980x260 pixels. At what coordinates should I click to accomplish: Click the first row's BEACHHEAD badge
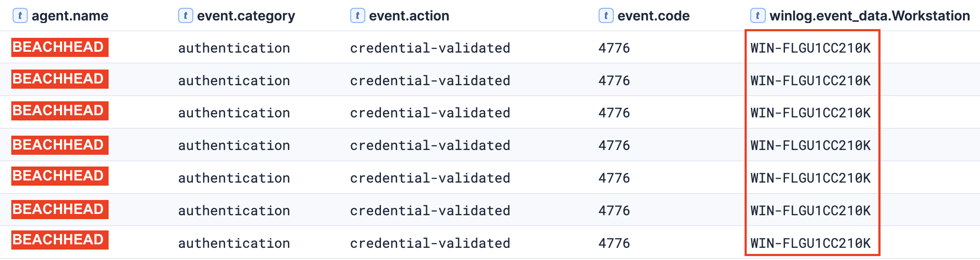(60, 47)
